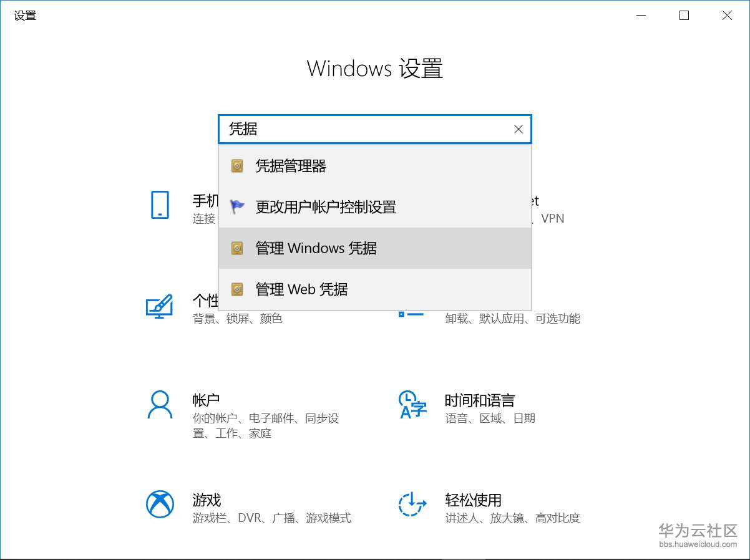Open 背景、锁屏、颜色 personalization link

237,318
